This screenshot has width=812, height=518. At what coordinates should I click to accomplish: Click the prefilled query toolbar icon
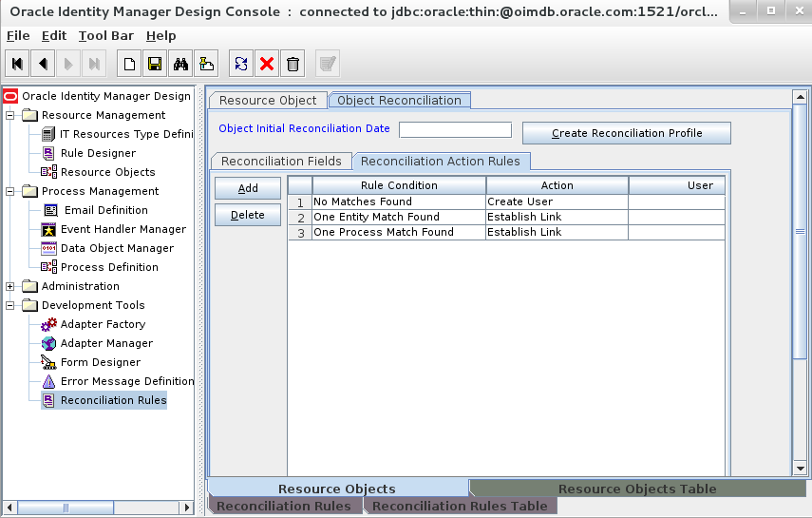[x=206, y=64]
